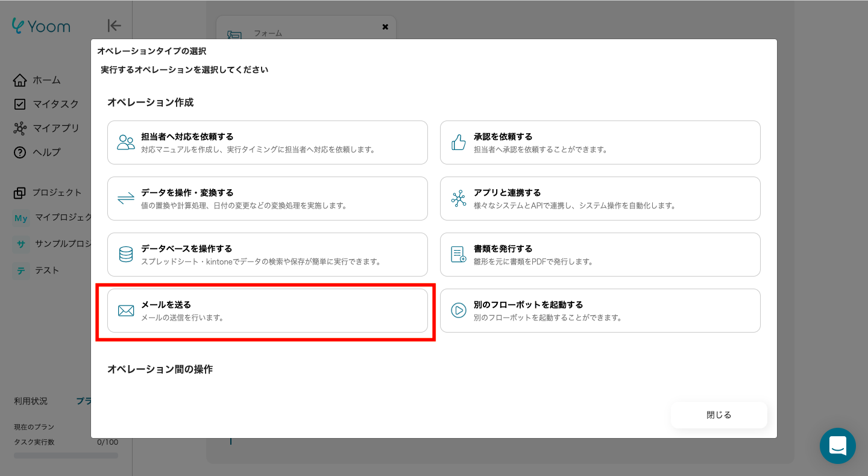Open the テスト project
Screen dimensions: 868x476
click(46, 271)
